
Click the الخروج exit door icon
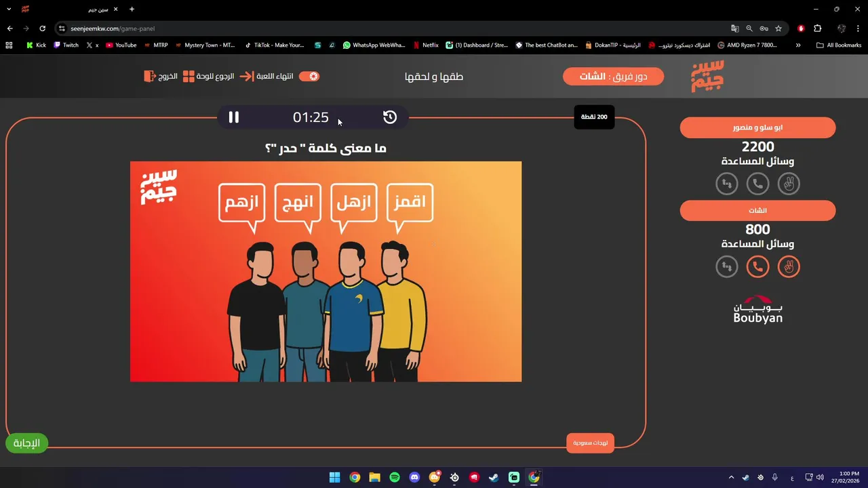[150, 76]
